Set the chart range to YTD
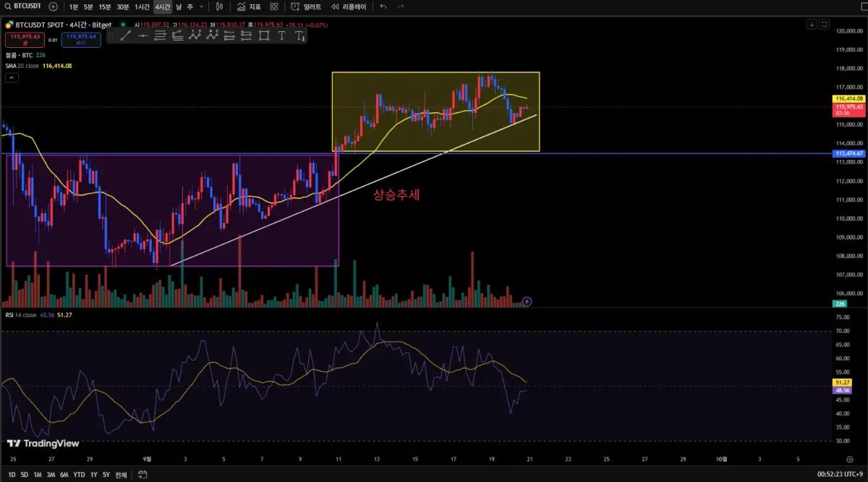Viewport: 868px width, 482px height. point(80,475)
